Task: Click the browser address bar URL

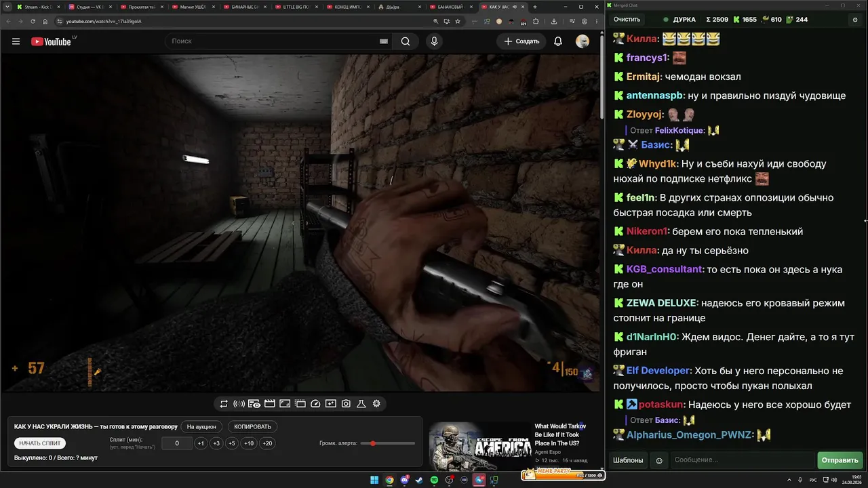Action: coord(103,21)
